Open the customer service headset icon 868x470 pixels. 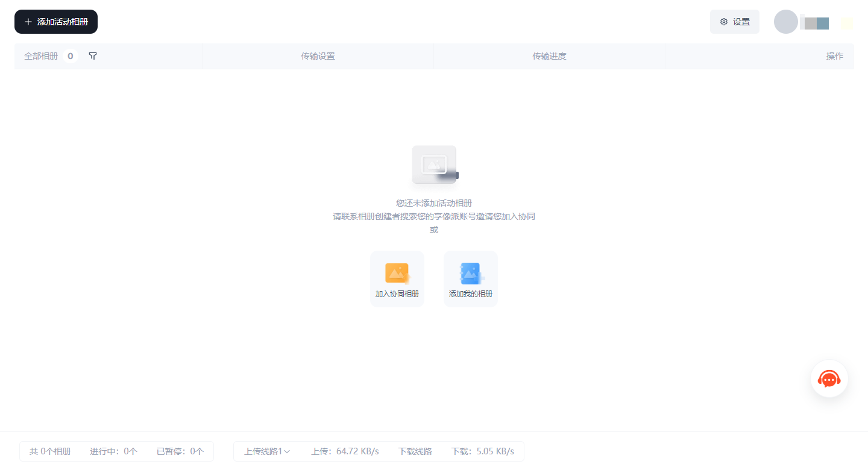coord(829,378)
